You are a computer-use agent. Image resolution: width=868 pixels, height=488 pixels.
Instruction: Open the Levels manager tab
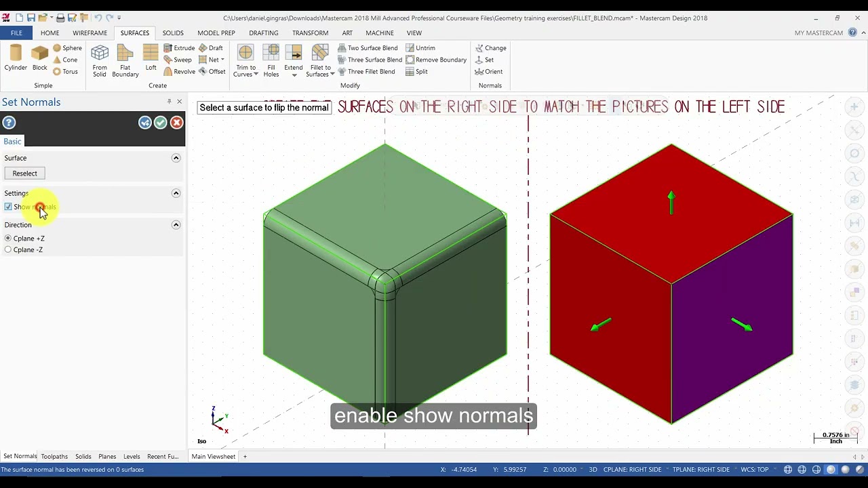(x=132, y=457)
